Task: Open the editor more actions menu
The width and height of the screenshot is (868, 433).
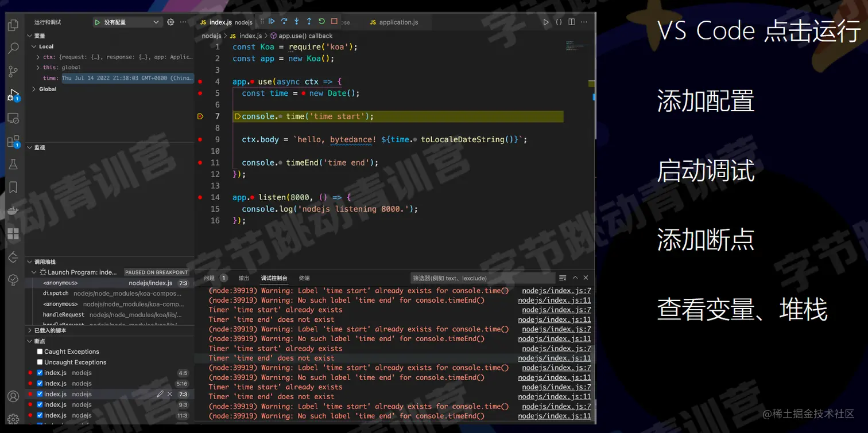Action: [584, 22]
